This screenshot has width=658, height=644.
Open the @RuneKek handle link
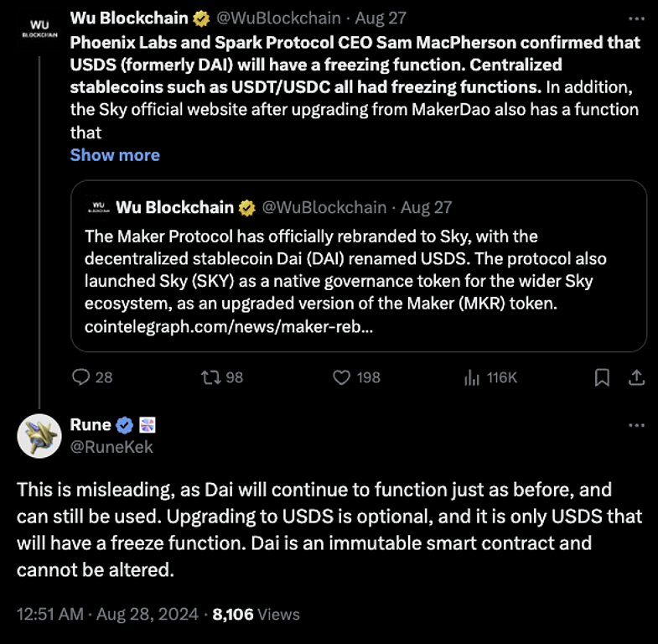(x=111, y=447)
